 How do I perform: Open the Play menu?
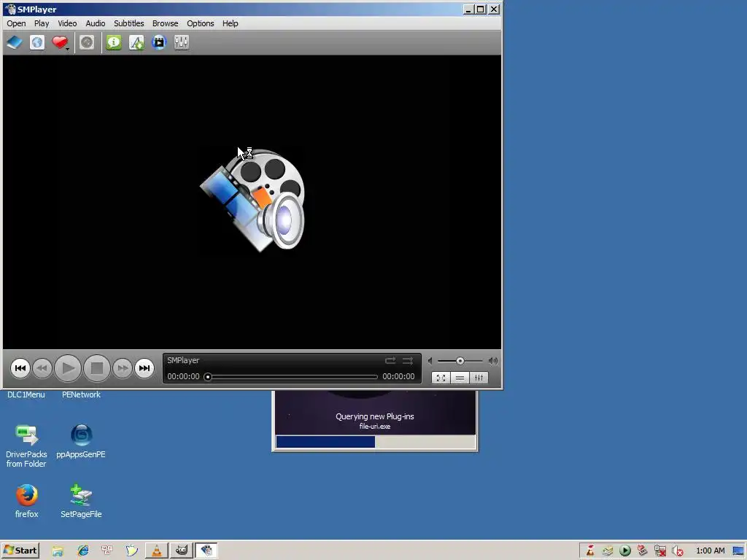point(42,23)
